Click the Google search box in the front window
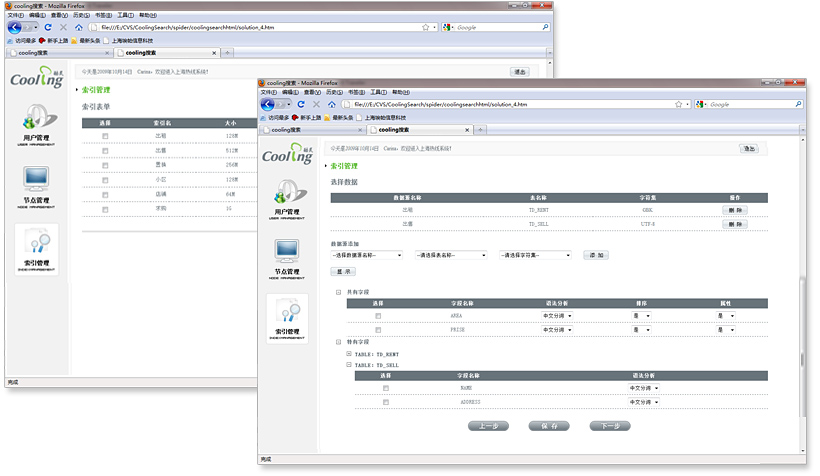The image size is (820, 476). coord(745,104)
